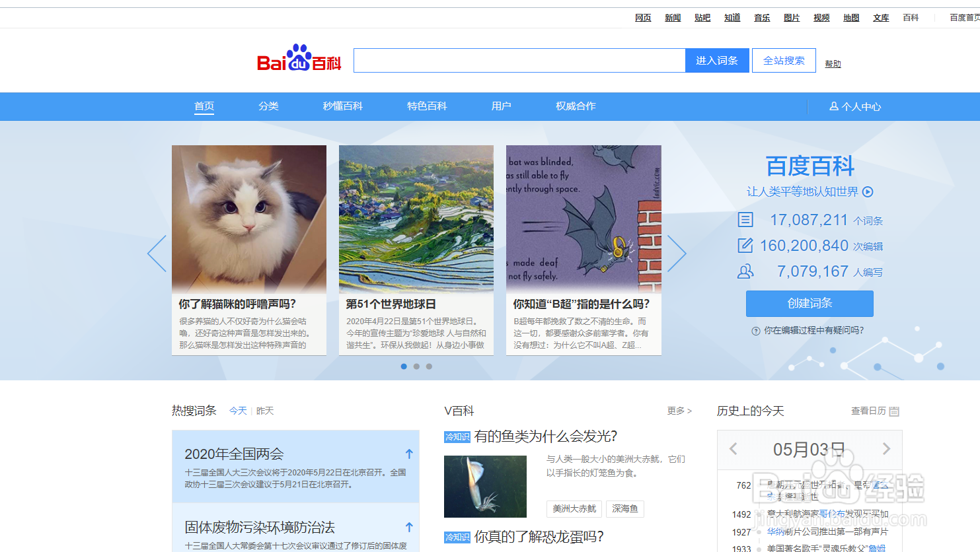The width and height of the screenshot is (980, 552).
Task: Open the 权威合作 navigation tab
Action: tap(576, 106)
